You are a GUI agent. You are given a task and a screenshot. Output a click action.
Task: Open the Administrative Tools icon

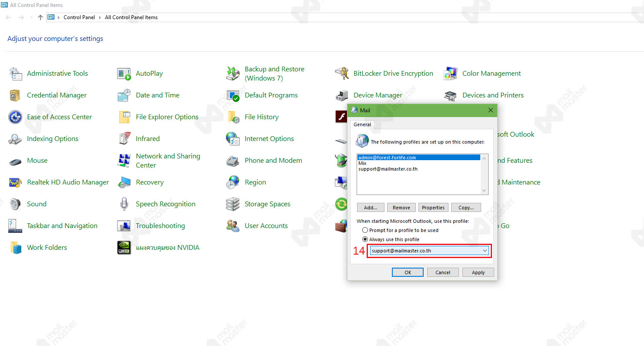pyautogui.click(x=15, y=74)
